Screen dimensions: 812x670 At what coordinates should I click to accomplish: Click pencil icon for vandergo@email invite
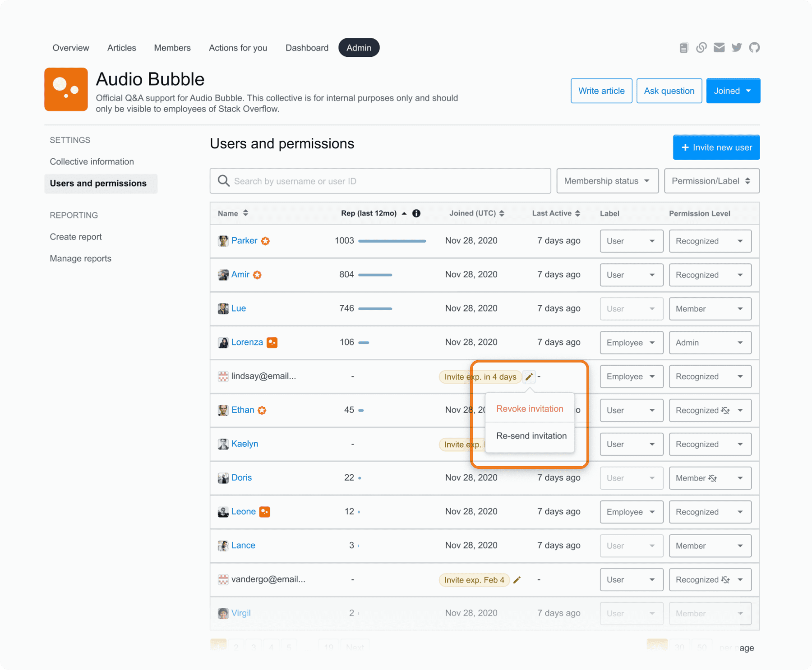tap(517, 580)
